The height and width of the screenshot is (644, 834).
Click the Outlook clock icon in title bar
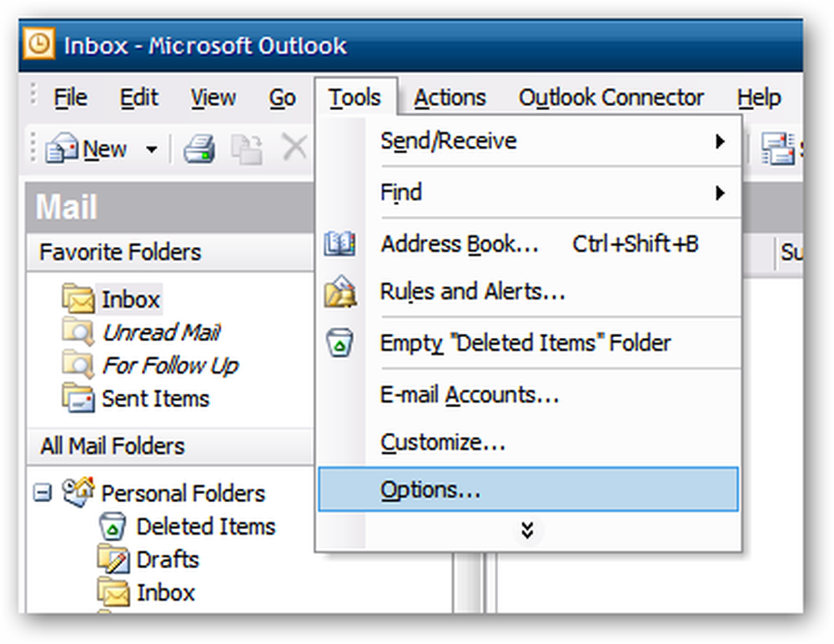[39, 43]
